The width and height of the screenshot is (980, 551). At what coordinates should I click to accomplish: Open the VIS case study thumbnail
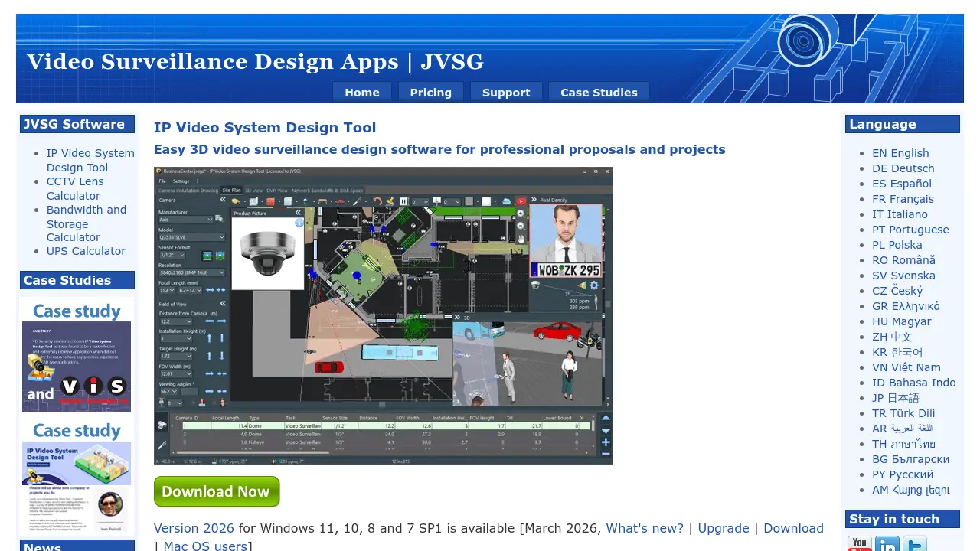click(x=77, y=357)
